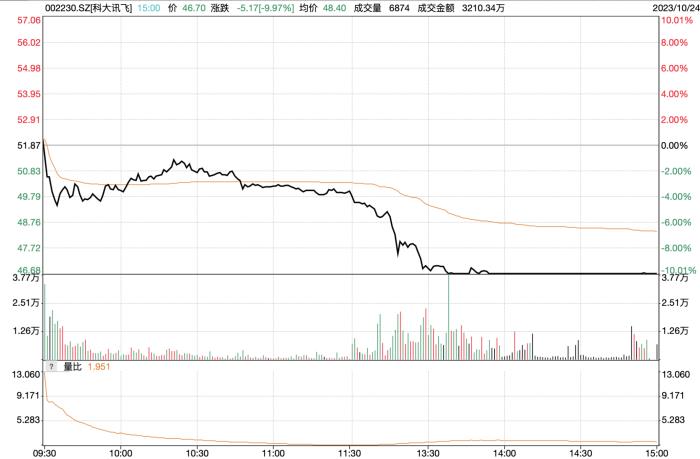Click the 成交量 volume label in header
The image size is (700, 459).
pyautogui.click(x=367, y=8)
